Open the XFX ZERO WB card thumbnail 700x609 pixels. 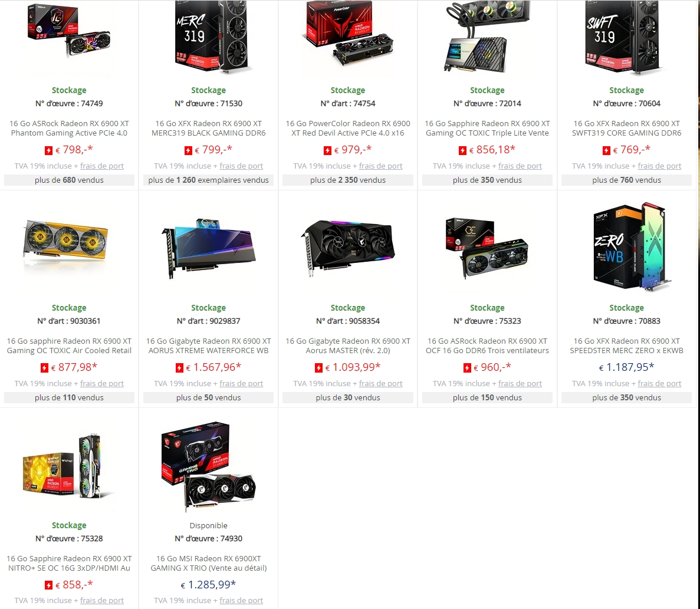tap(626, 246)
